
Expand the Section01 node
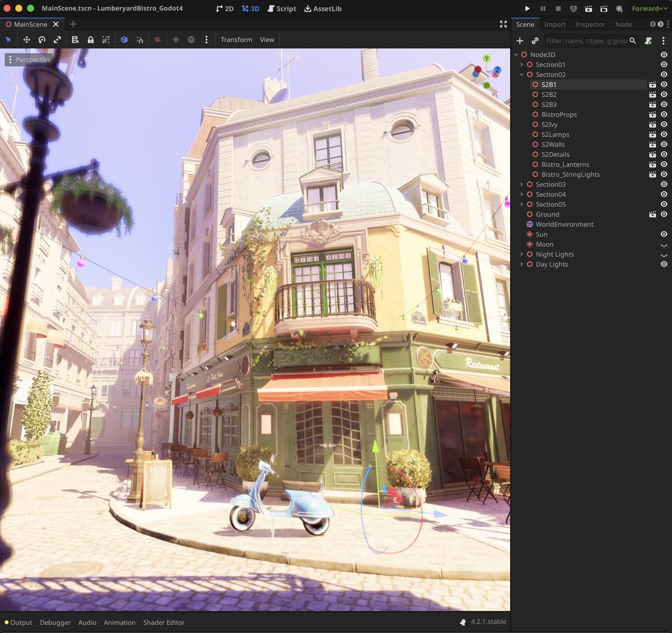[x=521, y=64]
